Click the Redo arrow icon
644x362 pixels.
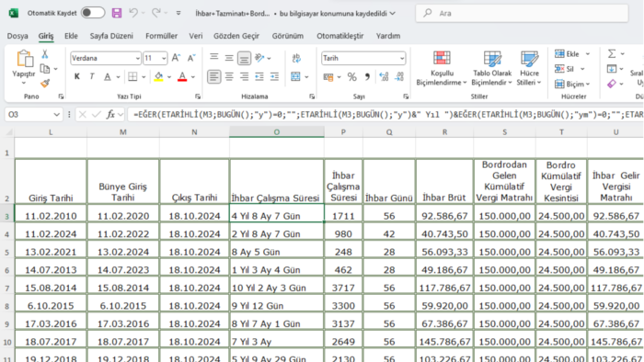point(156,13)
